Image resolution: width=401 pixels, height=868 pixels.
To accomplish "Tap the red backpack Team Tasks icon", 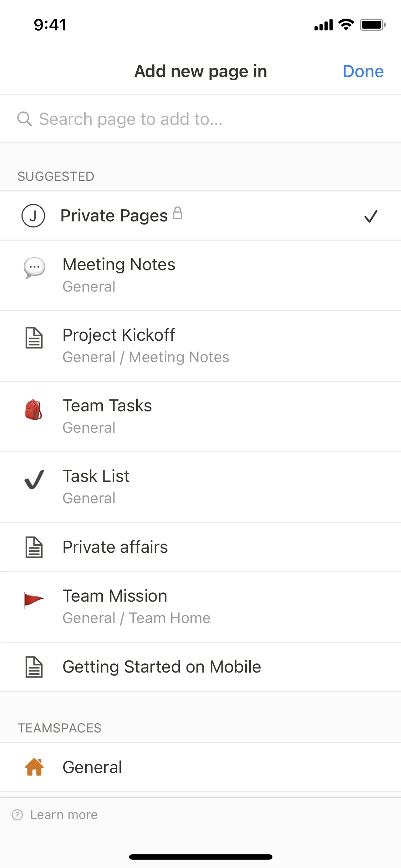I will (34, 410).
